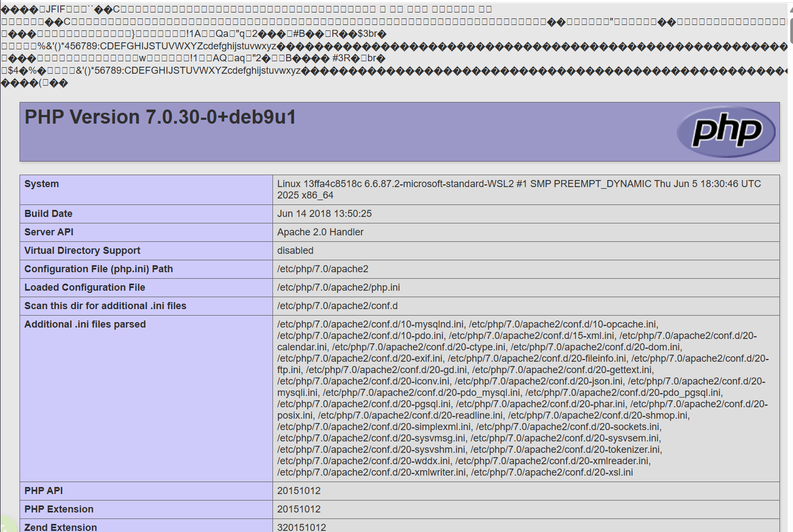This screenshot has height=532, width=793.
Task: Click the "Additional .ini files parsed" label
Action: point(85,324)
